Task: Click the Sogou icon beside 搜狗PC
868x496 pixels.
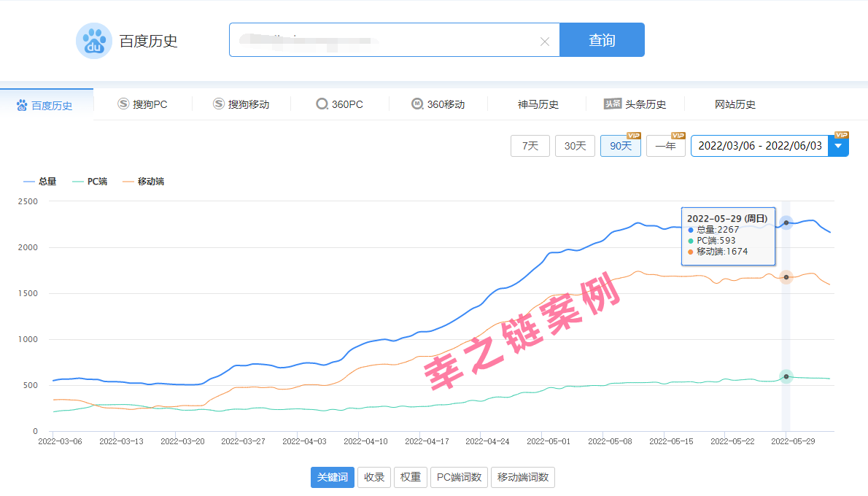Action: coord(123,104)
